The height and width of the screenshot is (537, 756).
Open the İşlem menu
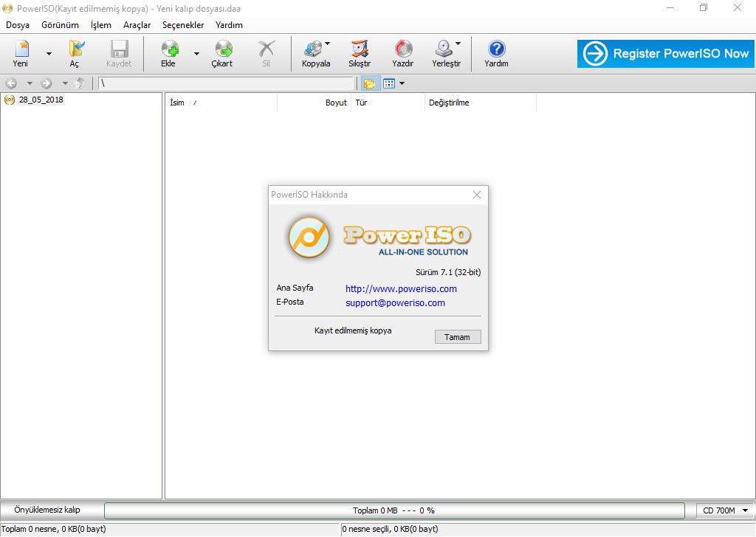click(100, 25)
